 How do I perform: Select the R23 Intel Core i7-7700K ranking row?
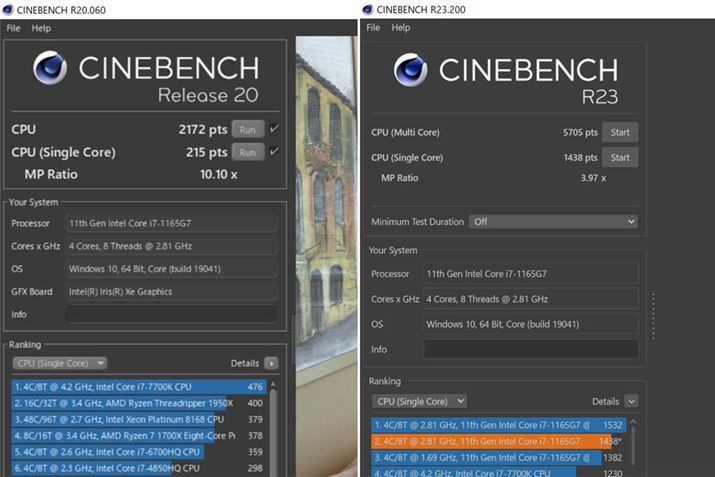click(x=498, y=472)
